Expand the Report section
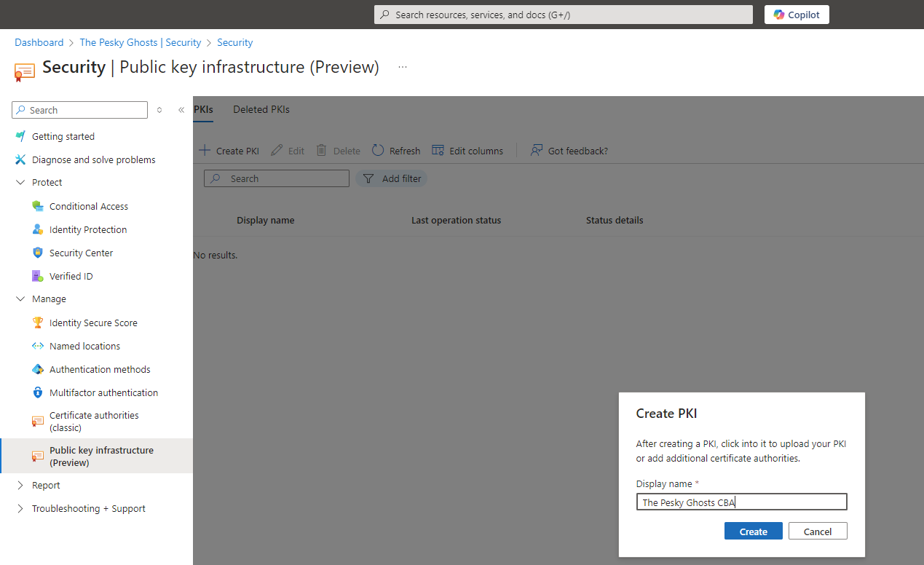924x565 pixels. [x=46, y=485]
